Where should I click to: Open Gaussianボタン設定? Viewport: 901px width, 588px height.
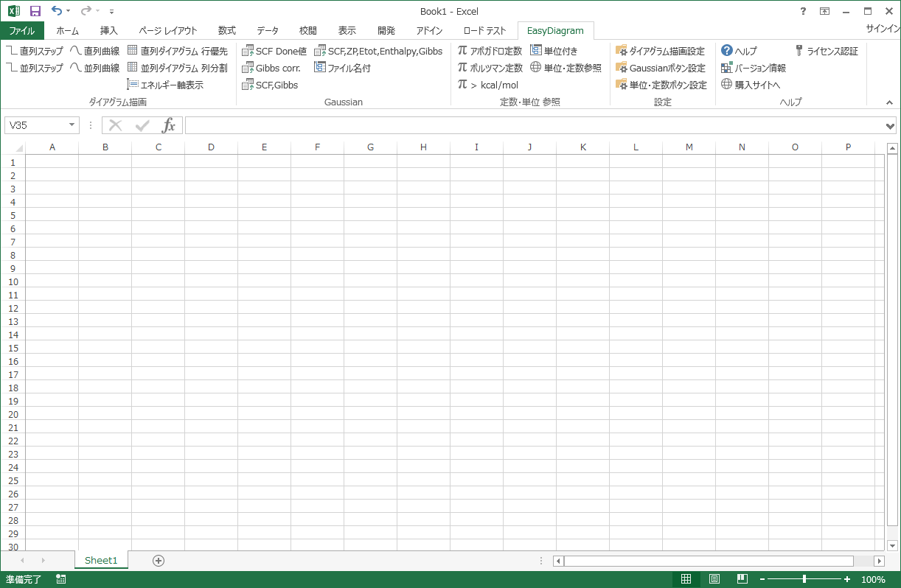coord(661,68)
